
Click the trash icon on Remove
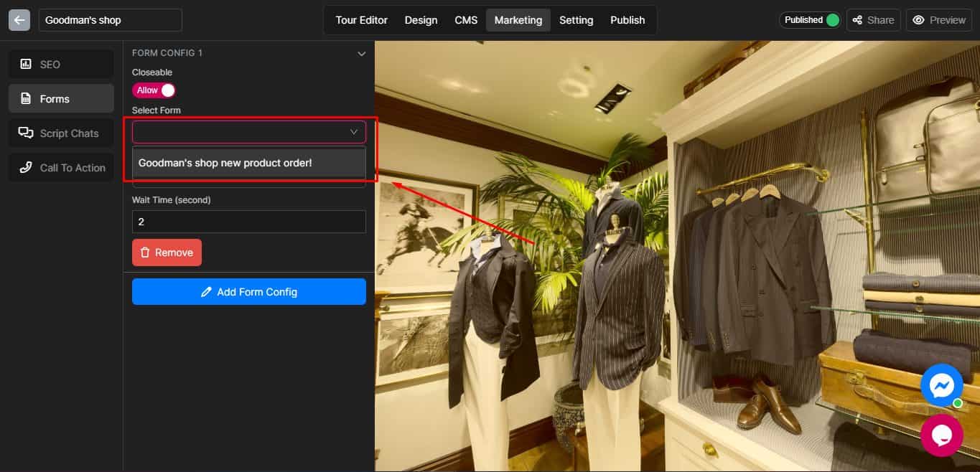pyautogui.click(x=145, y=252)
